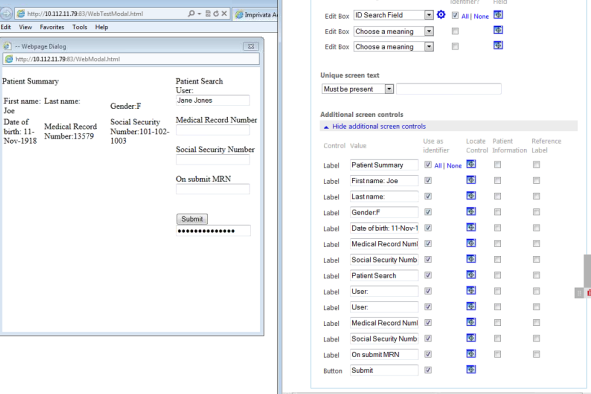
Task: Click the User field containing Jane Jones
Action: pyautogui.click(x=213, y=100)
